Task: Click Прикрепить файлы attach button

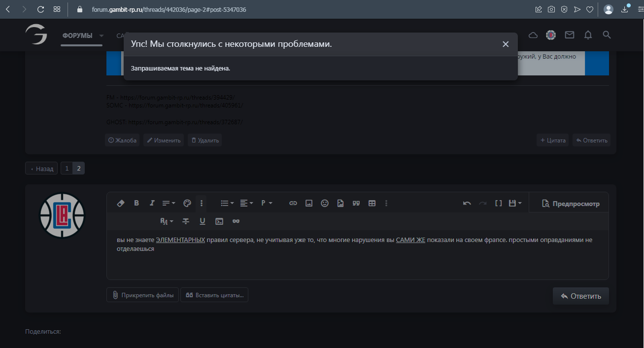Action: coord(142,295)
